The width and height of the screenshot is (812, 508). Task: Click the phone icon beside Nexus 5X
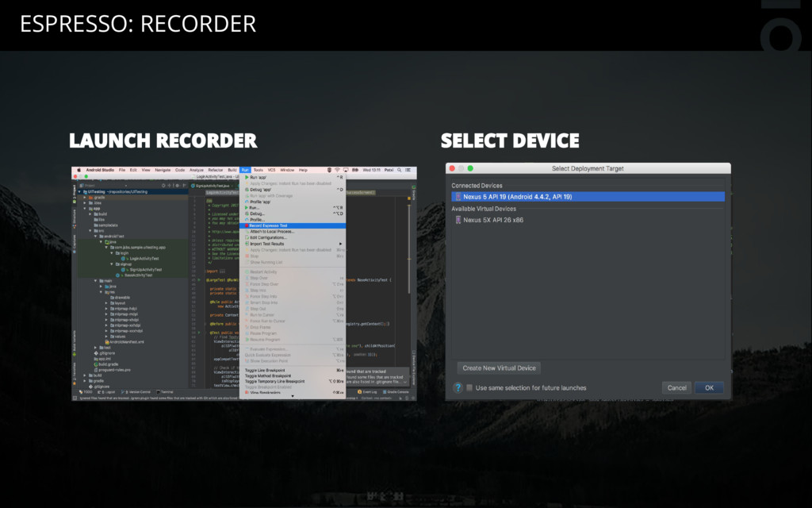458,220
